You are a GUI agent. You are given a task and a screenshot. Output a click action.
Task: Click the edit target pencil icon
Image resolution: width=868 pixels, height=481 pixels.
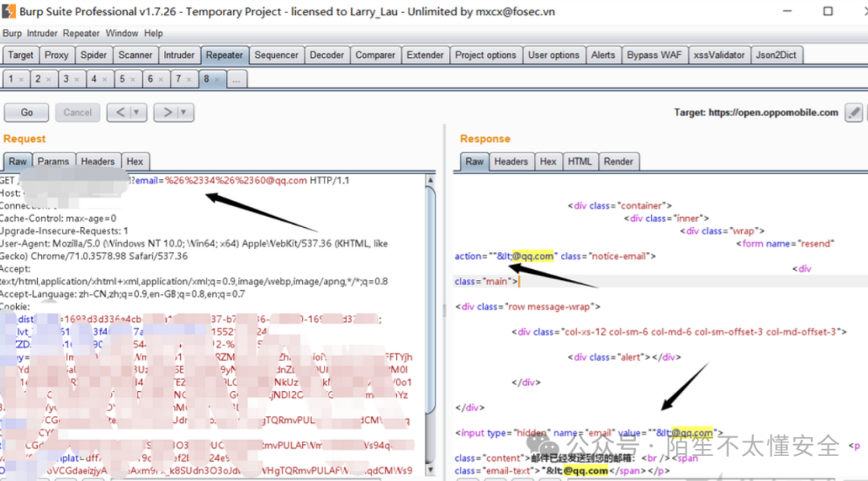(x=855, y=112)
